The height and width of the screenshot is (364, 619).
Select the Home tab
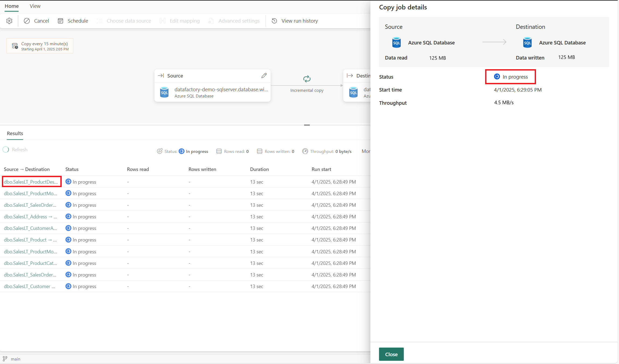coord(12,6)
